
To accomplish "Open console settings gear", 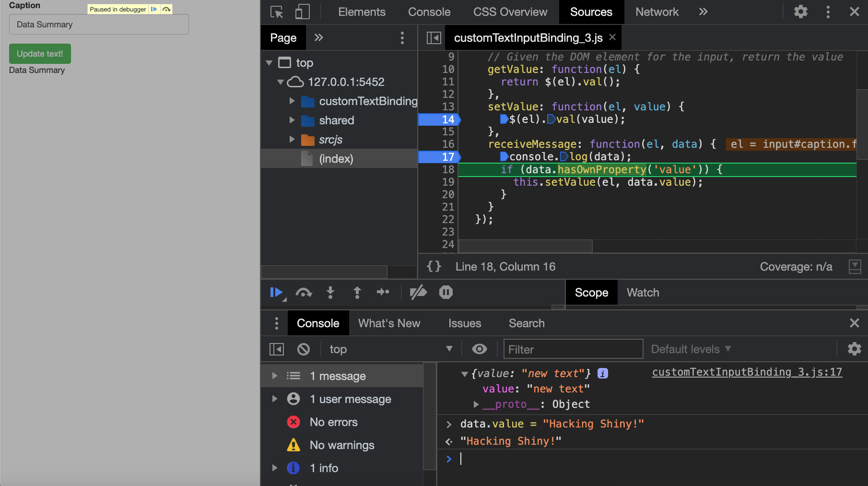I will (x=855, y=349).
